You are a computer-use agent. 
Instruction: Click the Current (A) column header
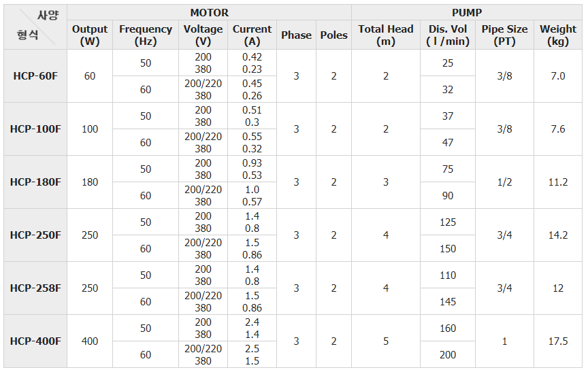click(x=252, y=35)
